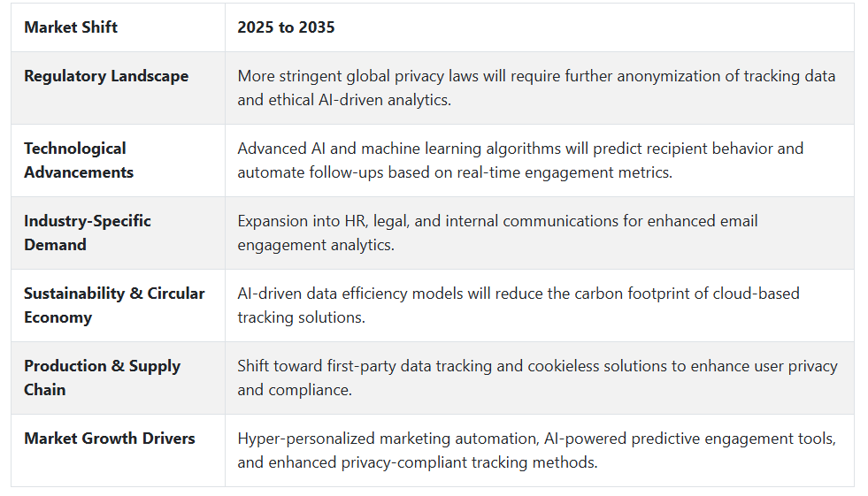Click the 'Sustainability & Circular Economy' label
Viewport: 868px width, 496px height.
click(114, 305)
